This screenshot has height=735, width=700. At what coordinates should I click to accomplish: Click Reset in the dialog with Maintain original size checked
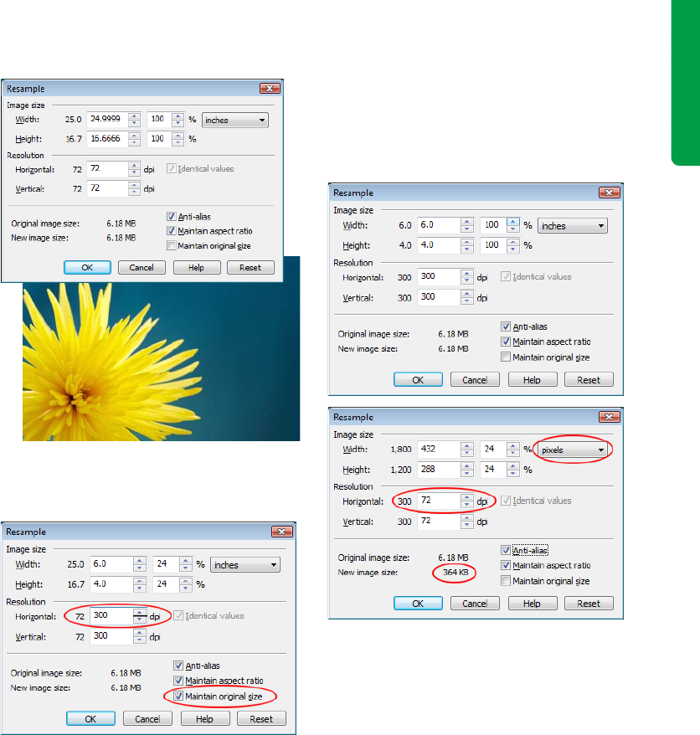[261, 718]
